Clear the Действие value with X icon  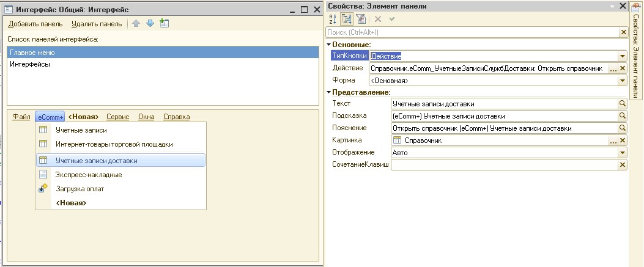[623, 68]
